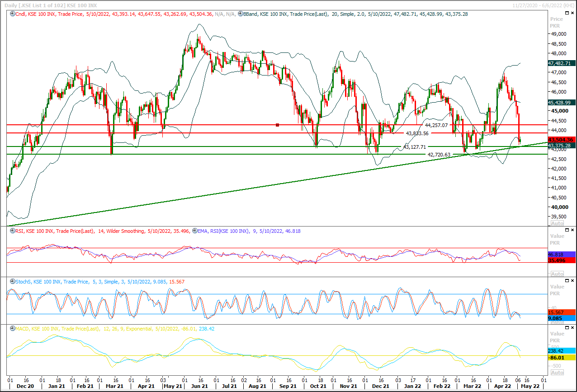Click the Dec 20 month label on time axis
The height and width of the screenshot is (392, 577).
pyautogui.click(x=25, y=387)
